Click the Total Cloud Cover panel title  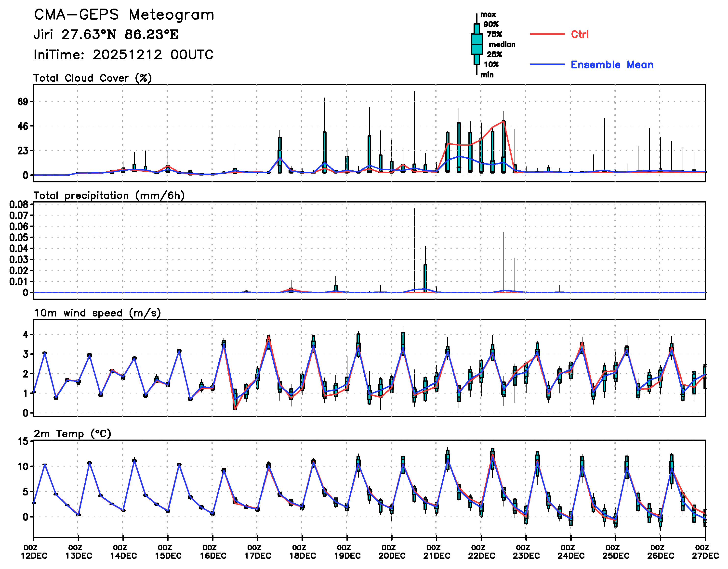(93, 78)
